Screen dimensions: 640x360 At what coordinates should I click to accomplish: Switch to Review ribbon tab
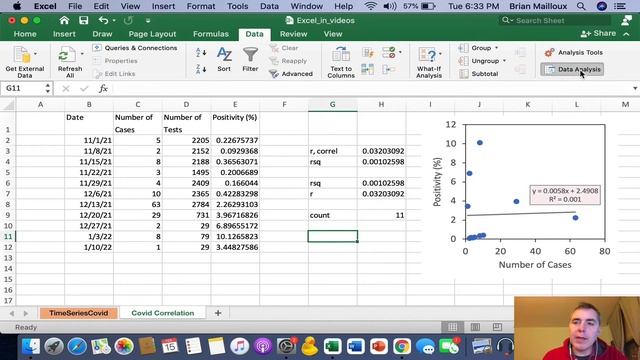tap(293, 34)
